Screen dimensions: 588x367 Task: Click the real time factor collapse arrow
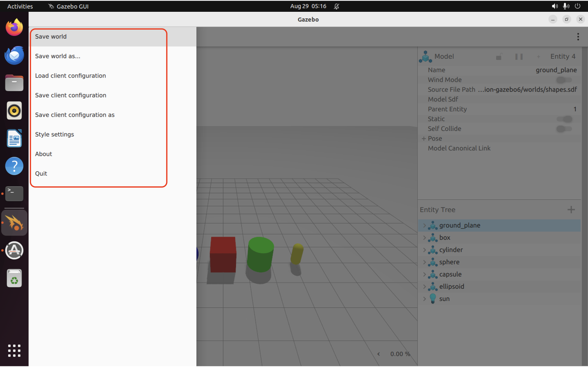(x=378, y=354)
